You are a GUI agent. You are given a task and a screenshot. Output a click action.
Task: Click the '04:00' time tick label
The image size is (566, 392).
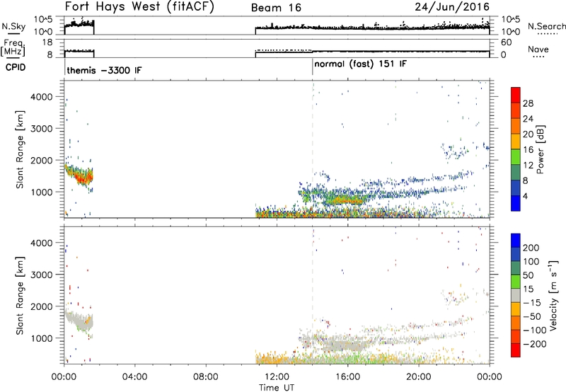point(134,377)
